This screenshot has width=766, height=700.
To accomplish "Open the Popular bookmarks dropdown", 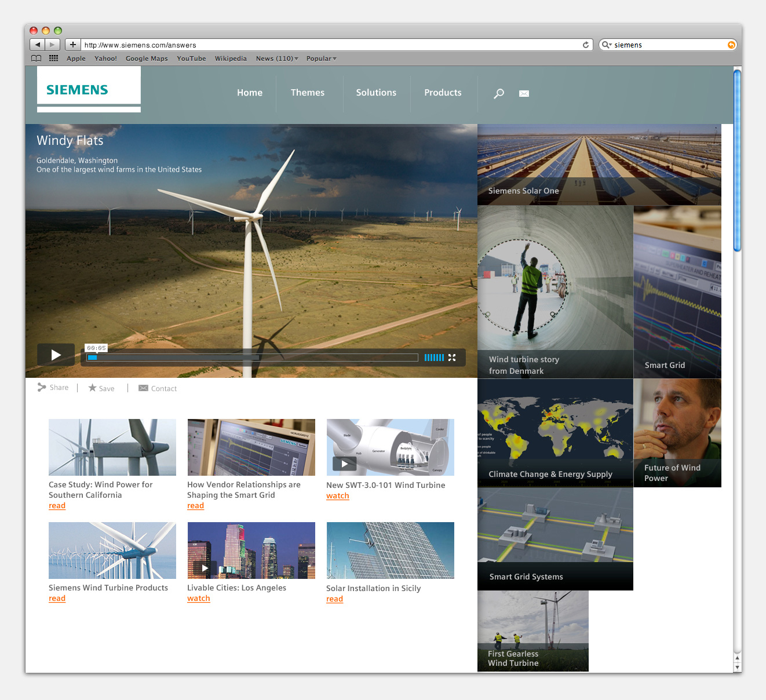I will tap(321, 59).
